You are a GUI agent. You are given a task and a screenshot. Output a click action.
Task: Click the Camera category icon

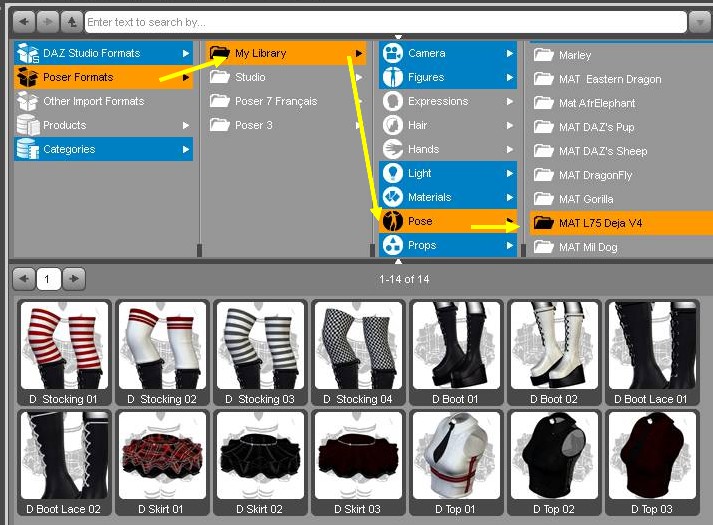pyautogui.click(x=392, y=53)
